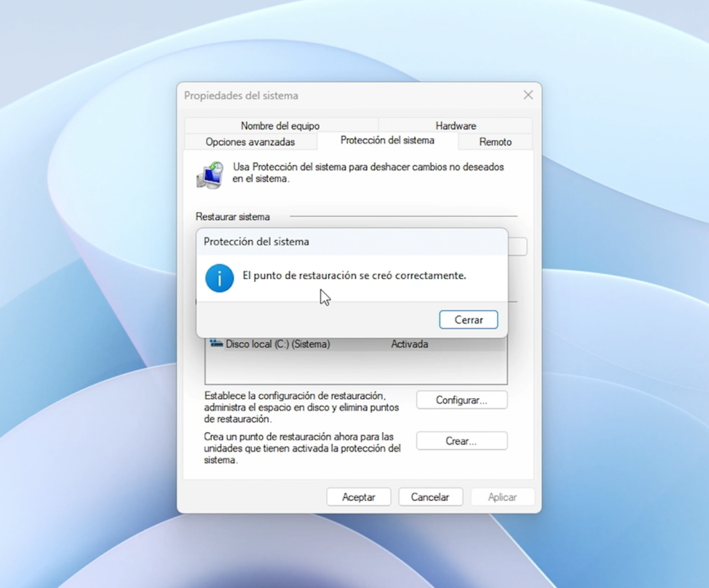Click the Aplicar button
Screen dimensions: 709x588
503,497
